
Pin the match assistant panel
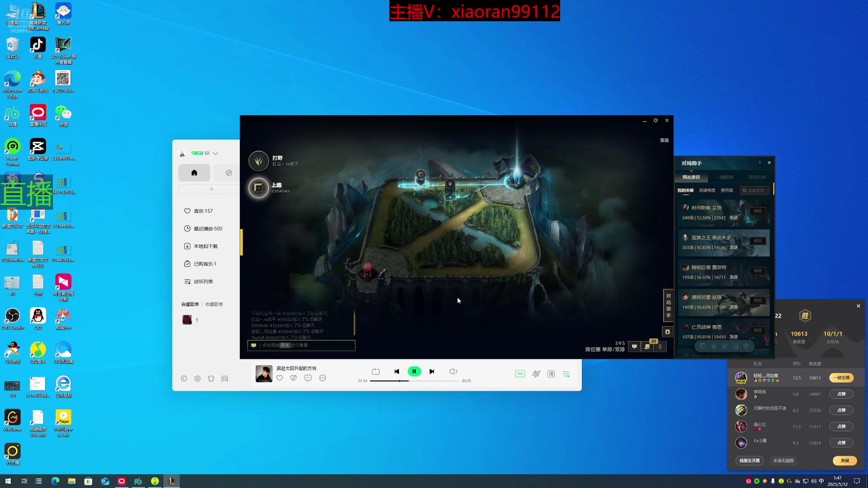click(x=759, y=163)
